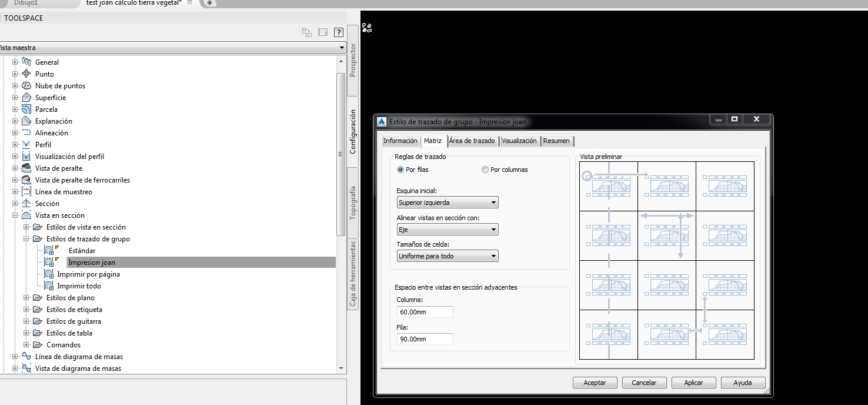Click the Vista de peralte de ferrocarriles icon
Image resolution: width=868 pixels, height=405 pixels.
tap(26, 180)
